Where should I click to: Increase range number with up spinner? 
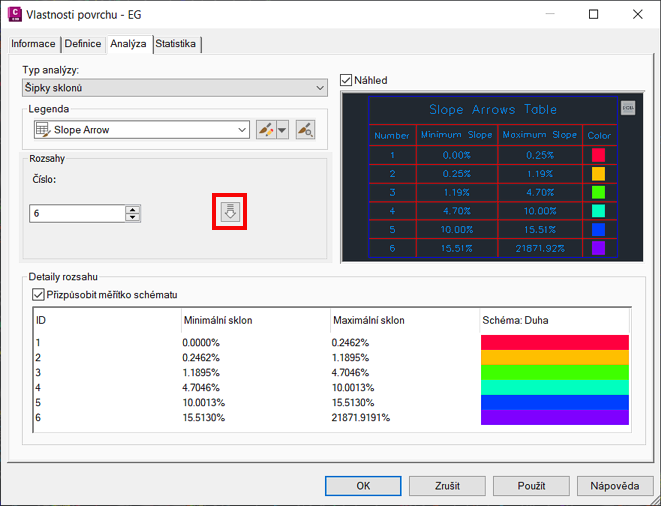[133, 208]
